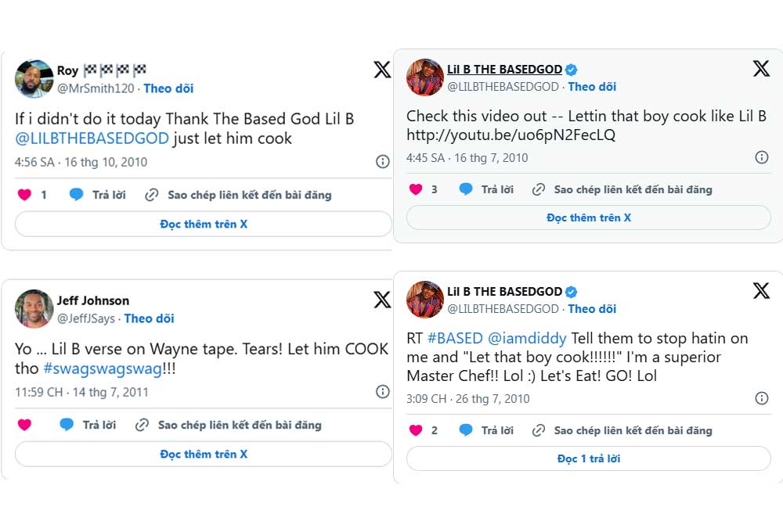This screenshot has height=532, width=783.
Task: Open info icon on Jeff Johnson's tweet
Action: 383,392
